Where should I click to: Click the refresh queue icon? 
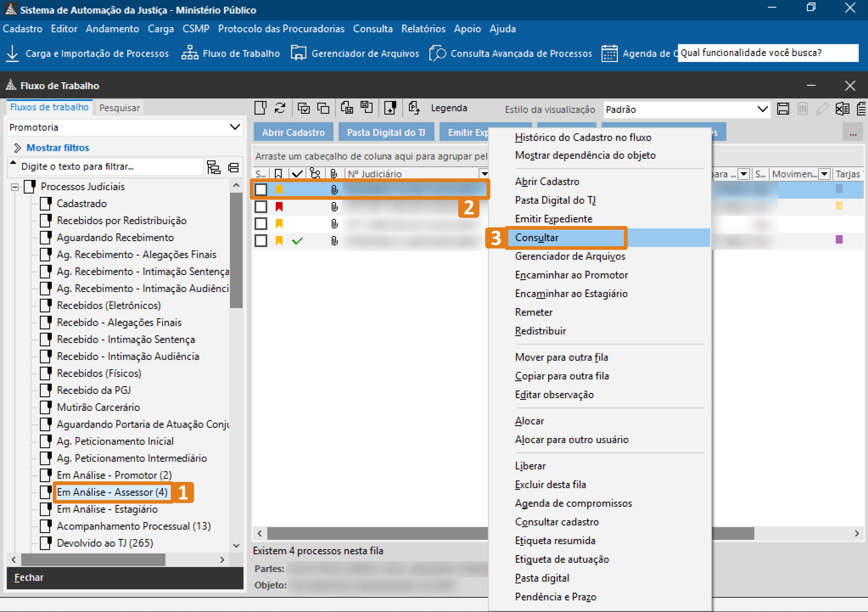pos(280,108)
